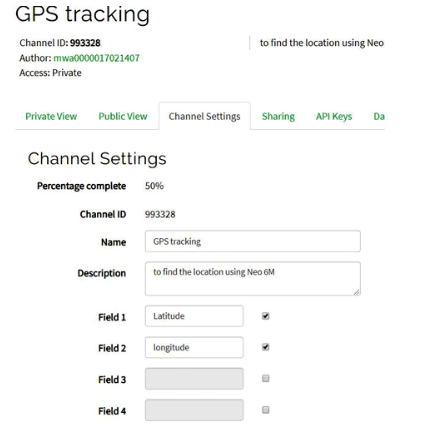The height and width of the screenshot is (444, 444).
Task: Click the 50% percentage complete value
Action: pos(154,186)
